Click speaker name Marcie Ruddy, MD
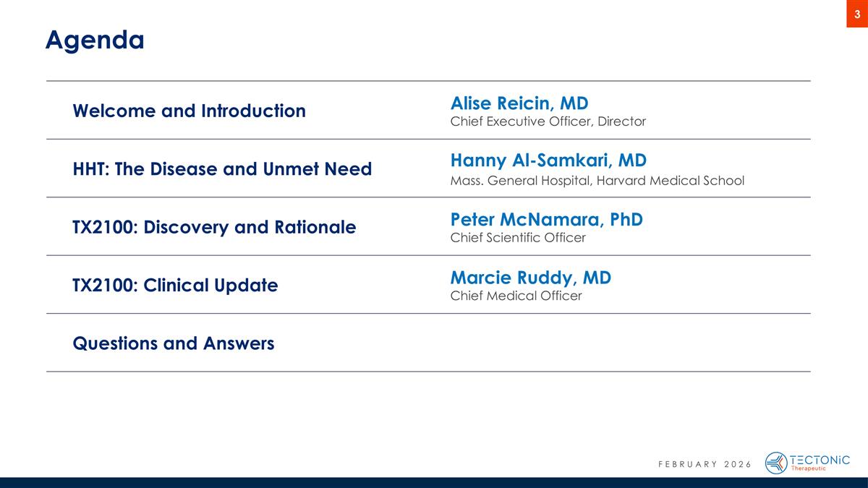 coord(530,277)
